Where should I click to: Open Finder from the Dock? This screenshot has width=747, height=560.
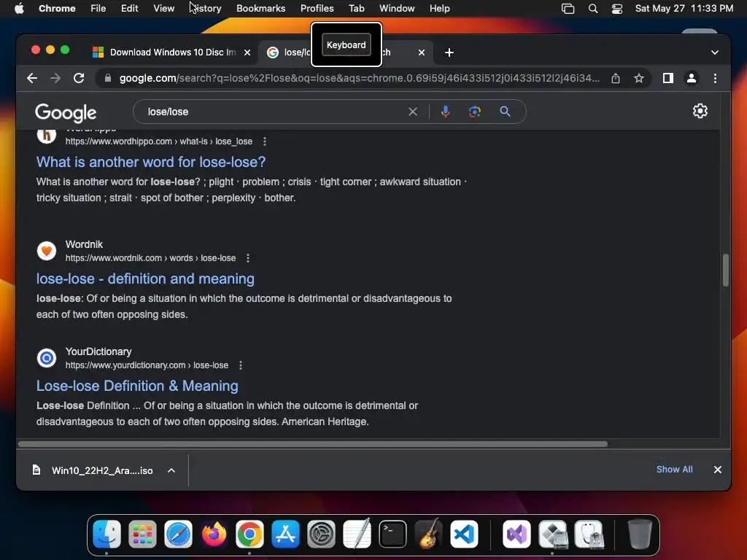click(x=107, y=534)
